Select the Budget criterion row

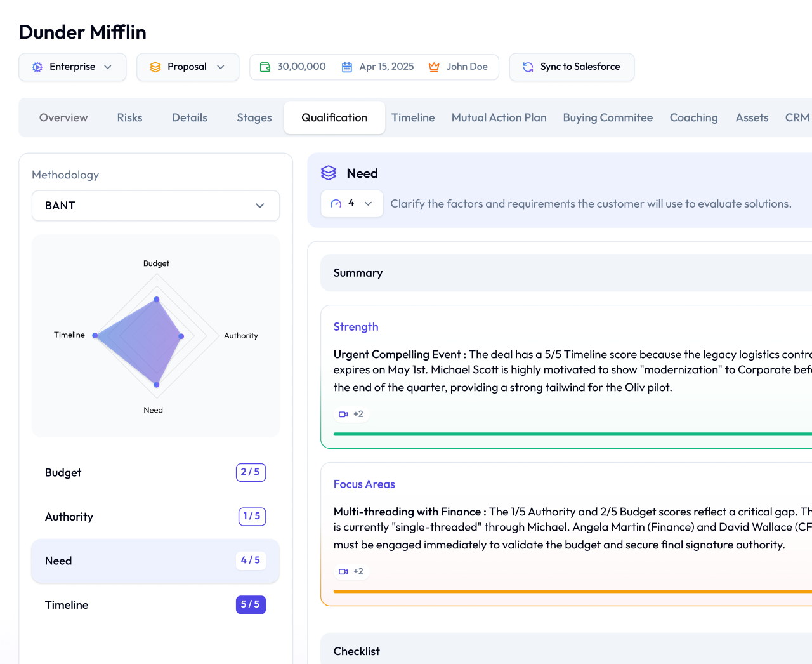coord(156,472)
